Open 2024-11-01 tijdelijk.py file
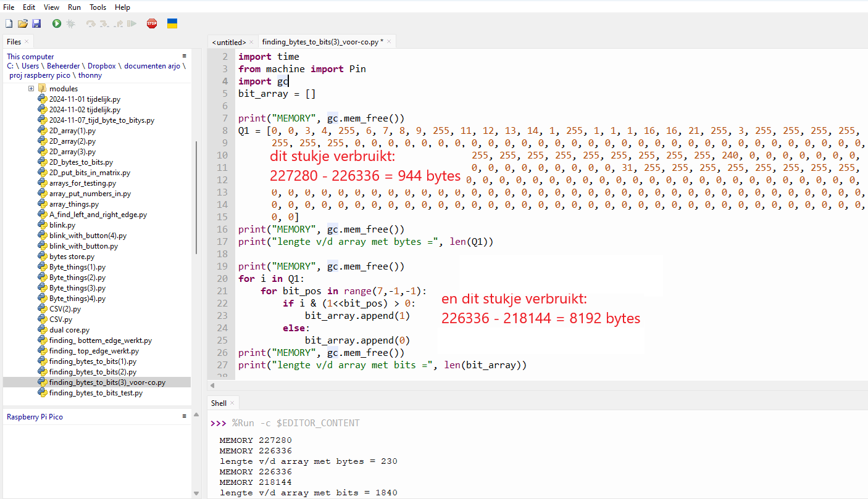868x499 pixels. 85,99
